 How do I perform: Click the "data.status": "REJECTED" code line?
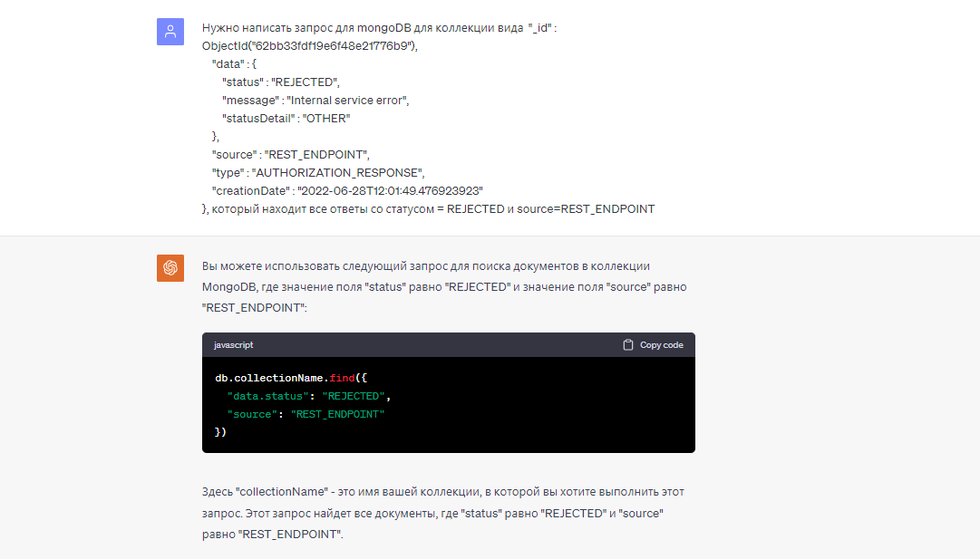coord(309,396)
